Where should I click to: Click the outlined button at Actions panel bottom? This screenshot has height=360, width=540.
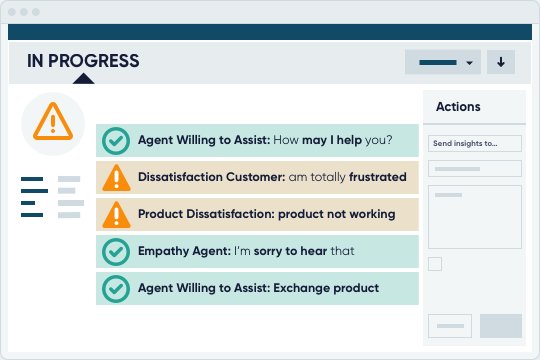[x=450, y=326]
